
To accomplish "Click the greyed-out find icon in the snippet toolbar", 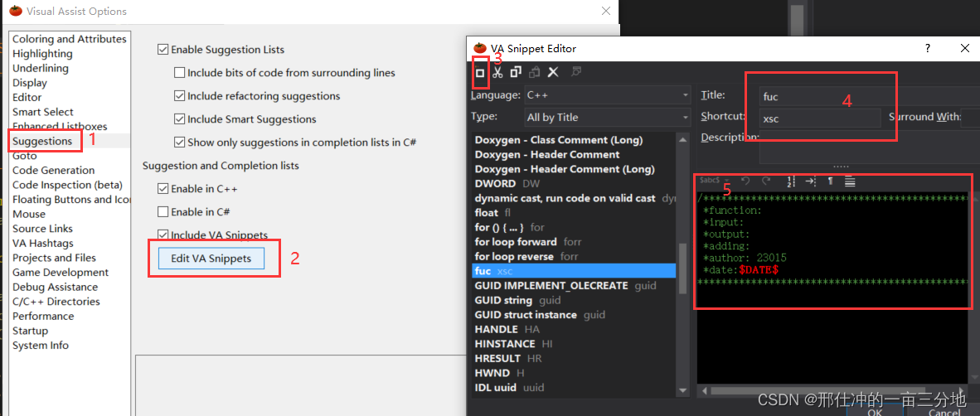I will (576, 72).
